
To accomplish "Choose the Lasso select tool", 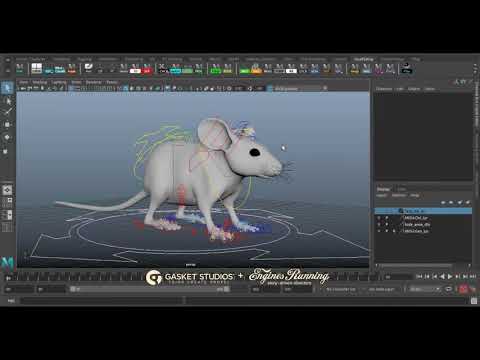I will pyautogui.click(x=7, y=100).
